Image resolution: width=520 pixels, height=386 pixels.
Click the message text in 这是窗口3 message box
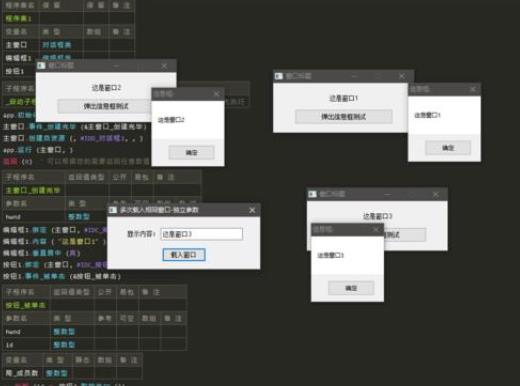330,255
